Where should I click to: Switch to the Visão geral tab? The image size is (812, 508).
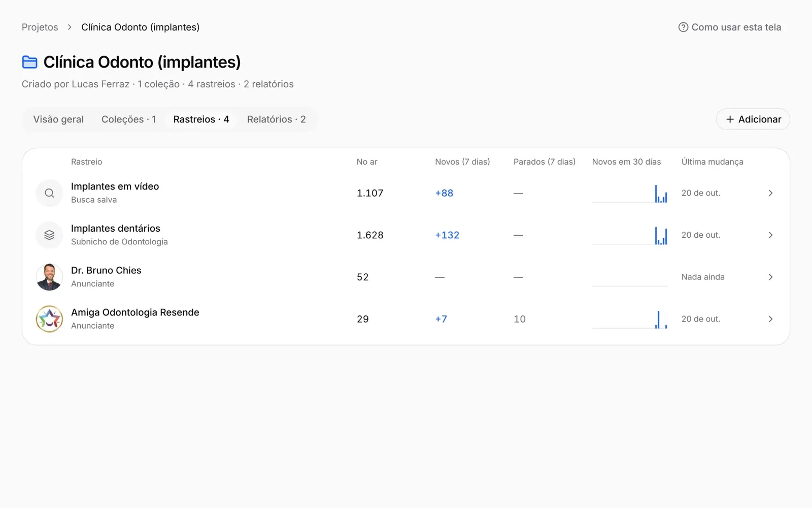[x=58, y=119]
